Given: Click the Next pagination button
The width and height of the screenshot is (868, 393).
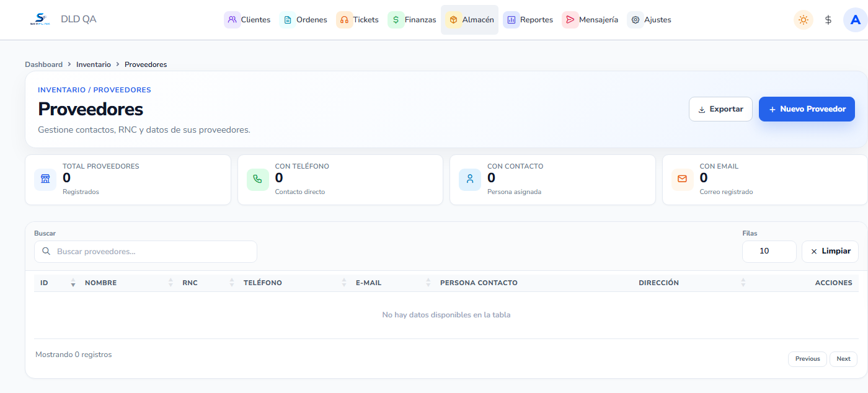Looking at the screenshot, I should 843,359.
